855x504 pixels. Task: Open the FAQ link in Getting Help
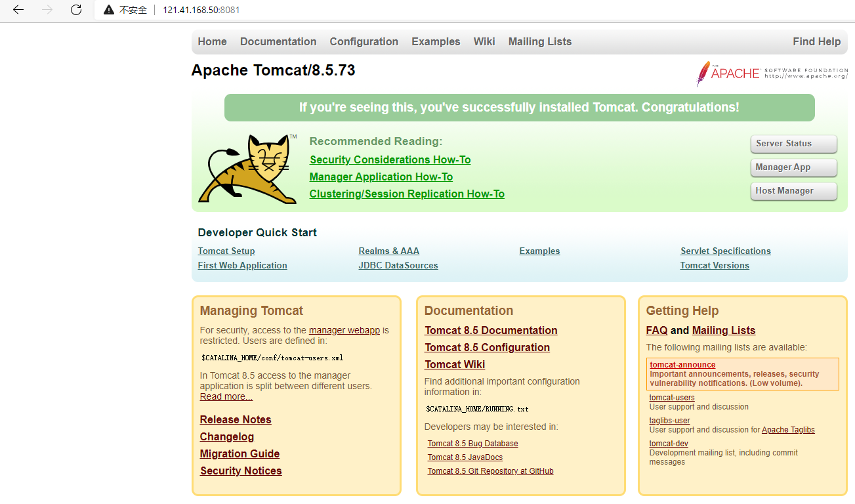pyautogui.click(x=657, y=331)
